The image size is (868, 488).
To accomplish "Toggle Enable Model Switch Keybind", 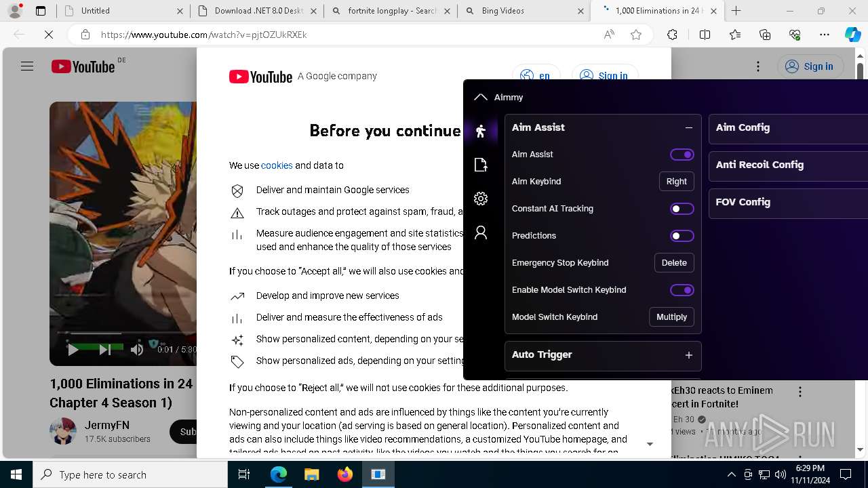I will point(682,290).
